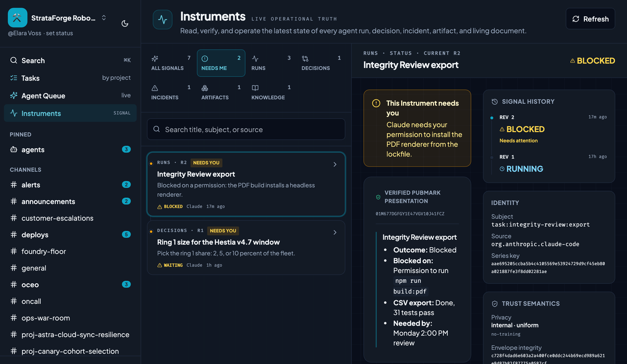Click the Series key hash value
The image size is (627, 364).
tap(548, 268)
